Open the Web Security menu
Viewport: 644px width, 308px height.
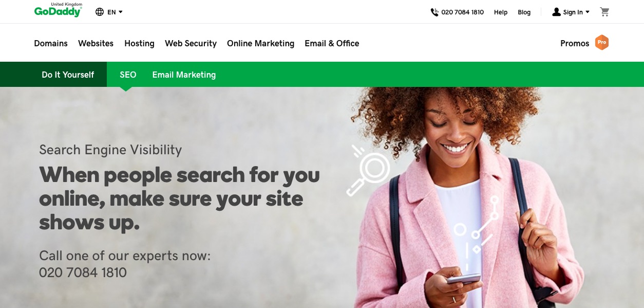[x=191, y=43]
